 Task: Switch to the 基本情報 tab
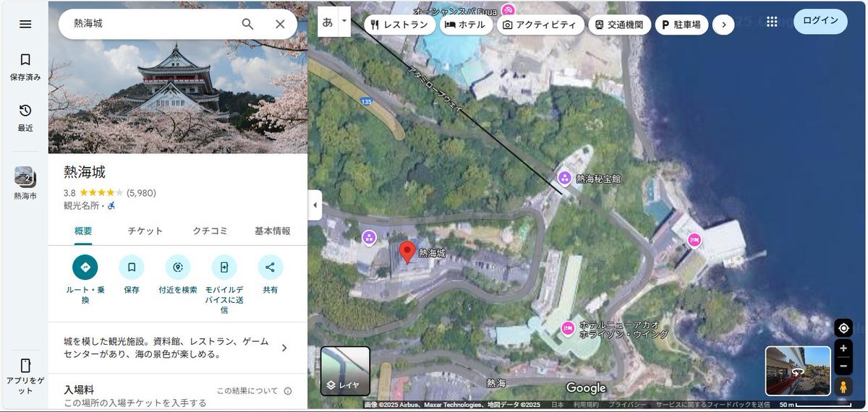pos(273,231)
